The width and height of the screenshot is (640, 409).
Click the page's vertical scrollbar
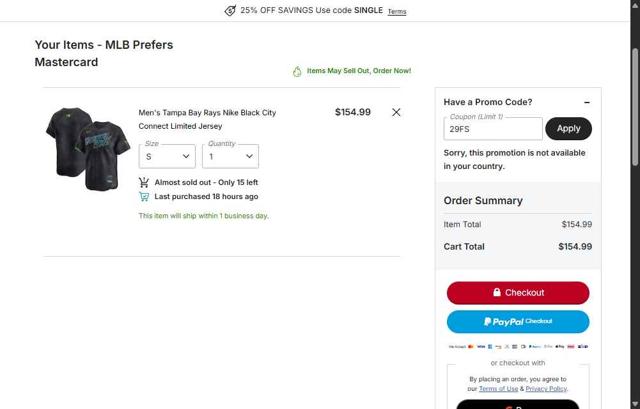635,110
